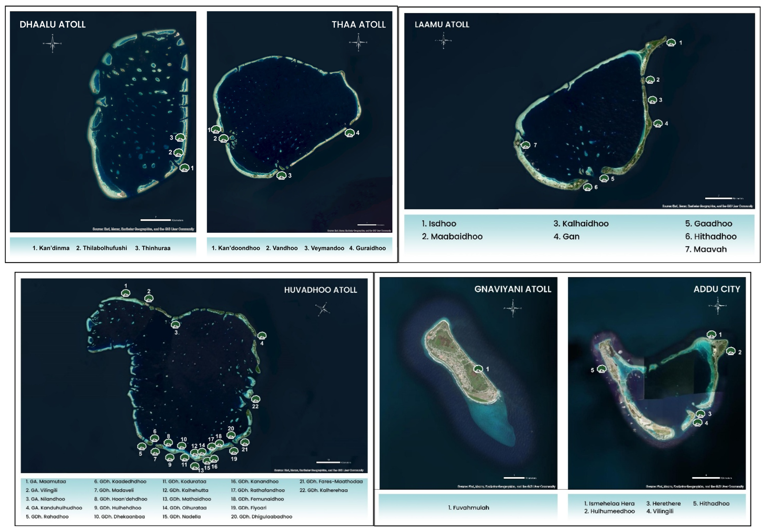
Task: Click the DHAALU ATOLL title
Action: click(53, 24)
